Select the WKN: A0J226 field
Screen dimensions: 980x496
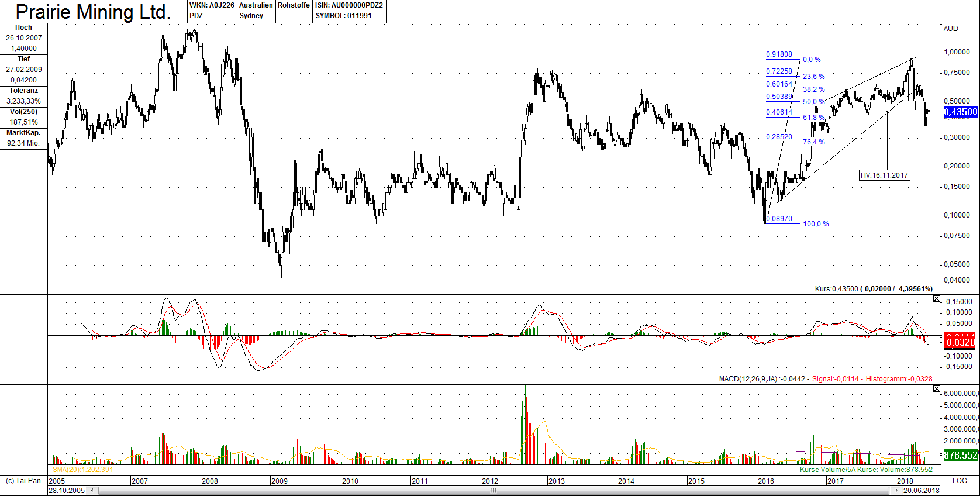(212, 5)
